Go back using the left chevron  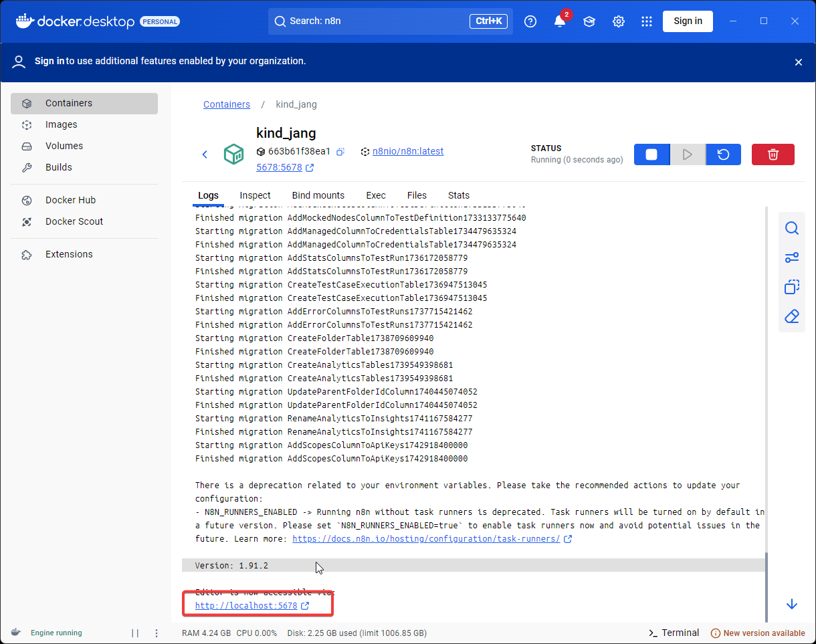click(x=205, y=154)
